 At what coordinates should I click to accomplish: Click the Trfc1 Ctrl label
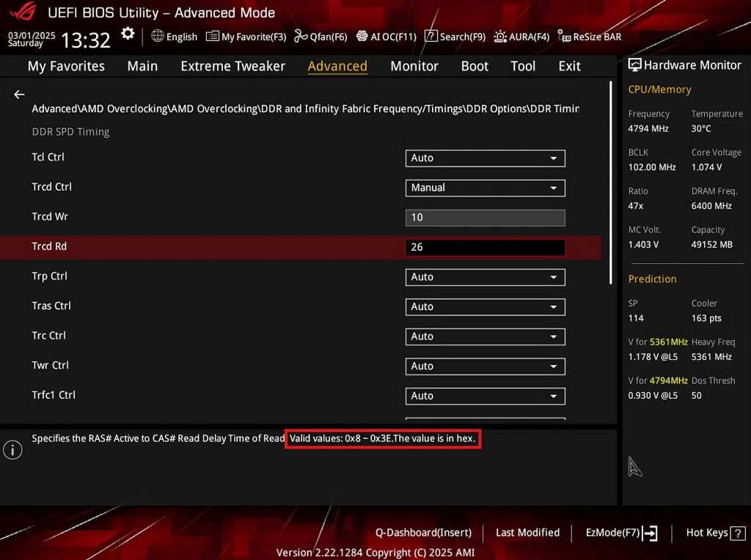[x=54, y=395]
